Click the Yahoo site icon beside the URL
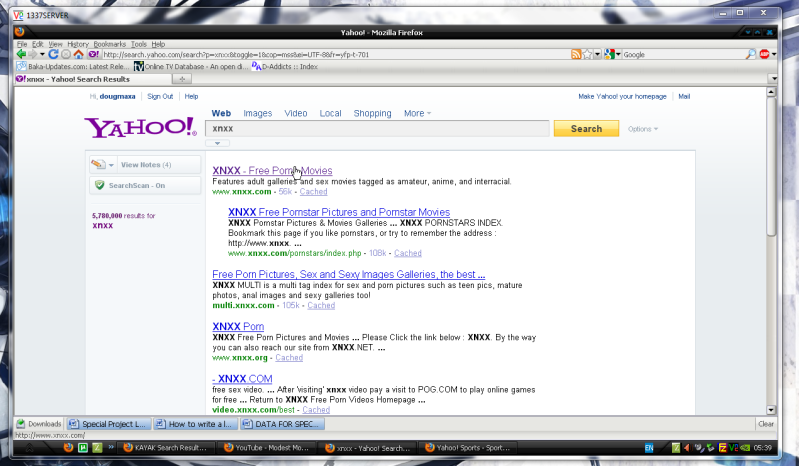This screenshot has height=466, width=799. pyautogui.click(x=93, y=54)
